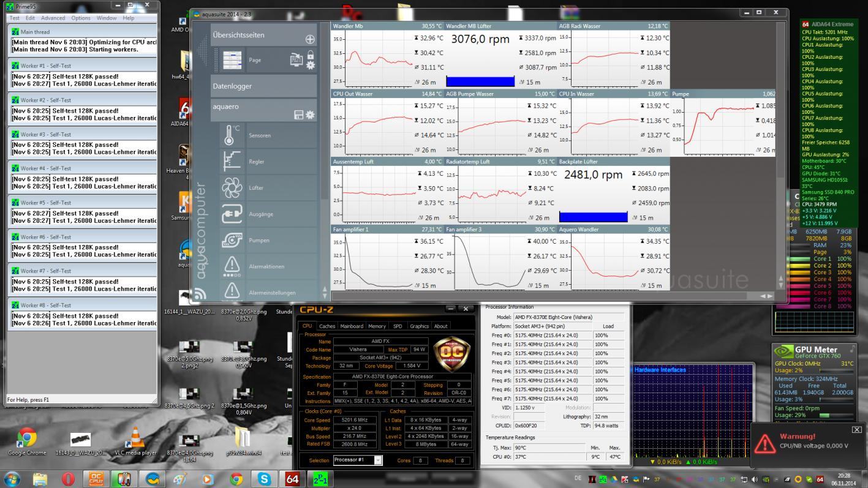Open Prime95 Edit menu
Image resolution: width=868 pixels, height=488 pixels.
click(x=30, y=18)
